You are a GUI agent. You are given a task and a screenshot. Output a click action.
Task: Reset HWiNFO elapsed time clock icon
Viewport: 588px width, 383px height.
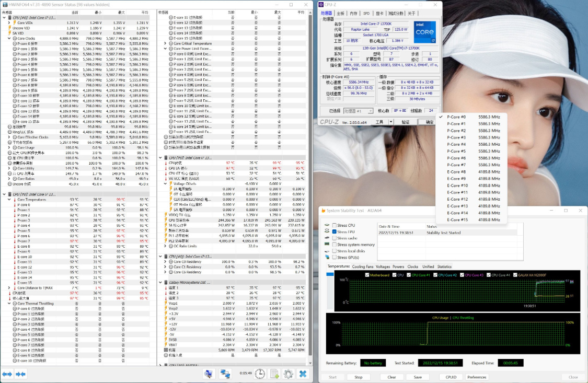[260, 374]
